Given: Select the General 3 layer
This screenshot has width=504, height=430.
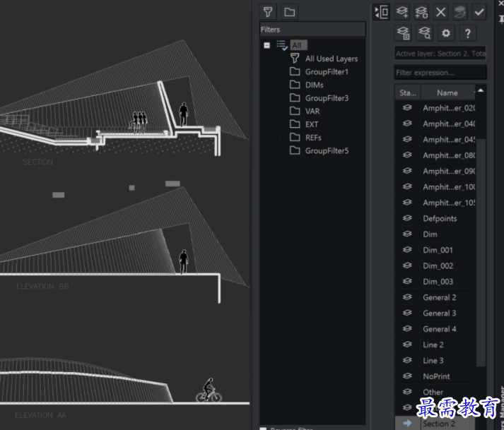Looking at the screenshot, I should [440, 313].
